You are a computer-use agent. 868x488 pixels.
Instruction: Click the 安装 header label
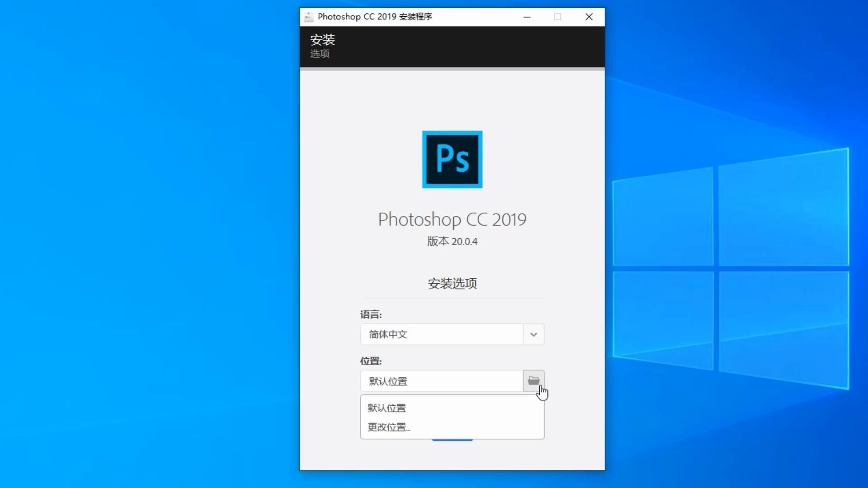tap(322, 39)
